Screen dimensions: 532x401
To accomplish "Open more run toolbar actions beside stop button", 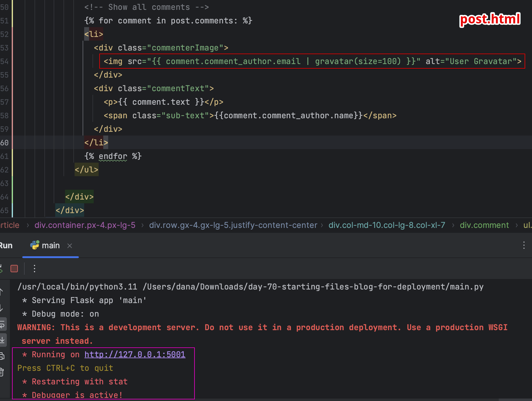I will click(x=35, y=269).
